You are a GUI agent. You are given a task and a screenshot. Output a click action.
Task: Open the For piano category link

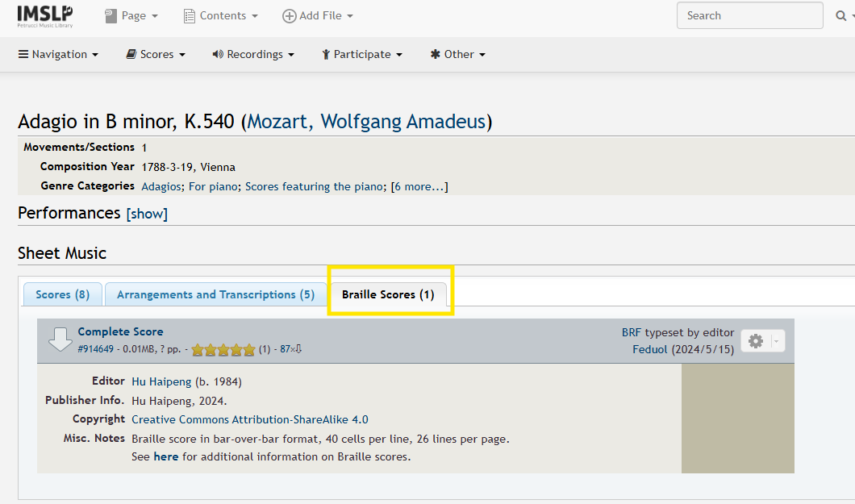pos(213,186)
